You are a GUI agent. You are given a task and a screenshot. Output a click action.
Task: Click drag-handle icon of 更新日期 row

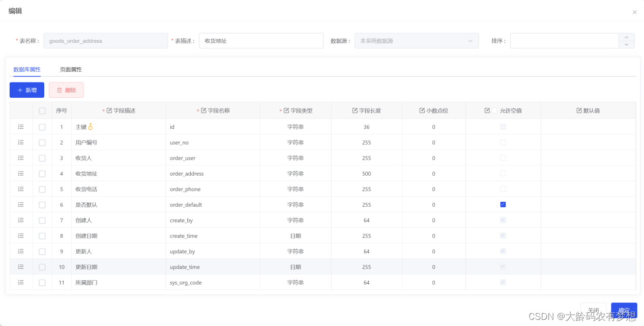point(21,266)
